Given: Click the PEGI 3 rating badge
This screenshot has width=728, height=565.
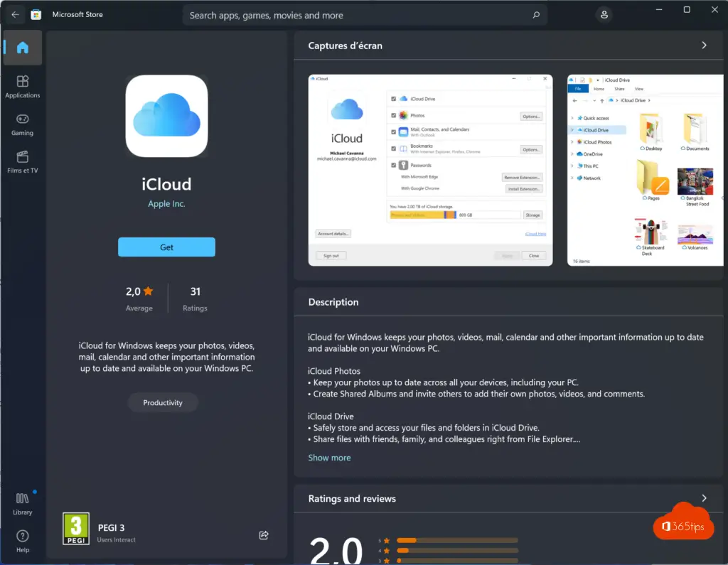Looking at the screenshot, I should (x=76, y=528).
